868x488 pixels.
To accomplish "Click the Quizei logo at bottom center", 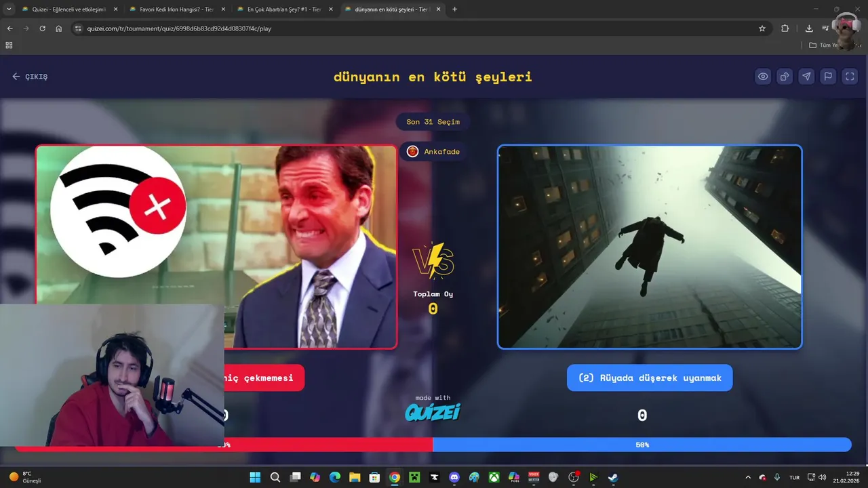I will (433, 411).
